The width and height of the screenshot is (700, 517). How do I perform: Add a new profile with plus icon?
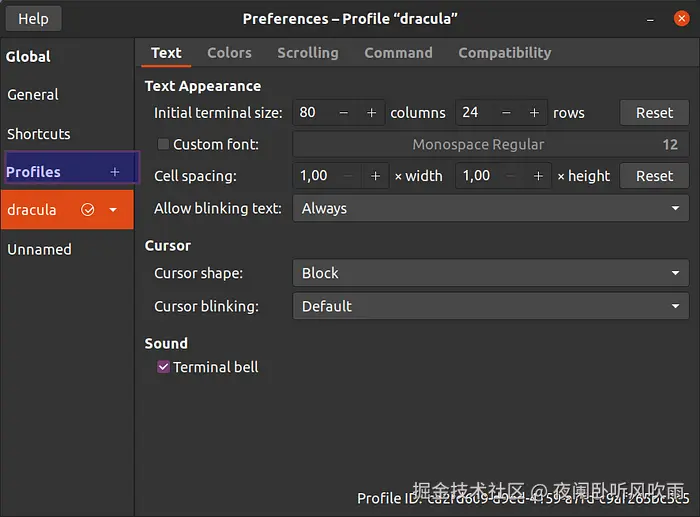114,172
